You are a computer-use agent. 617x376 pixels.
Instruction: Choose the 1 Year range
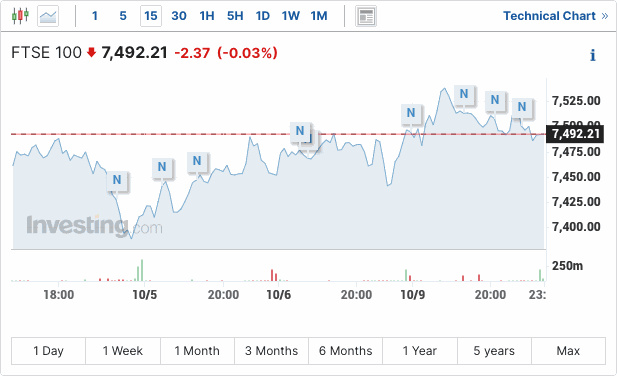[420, 351]
